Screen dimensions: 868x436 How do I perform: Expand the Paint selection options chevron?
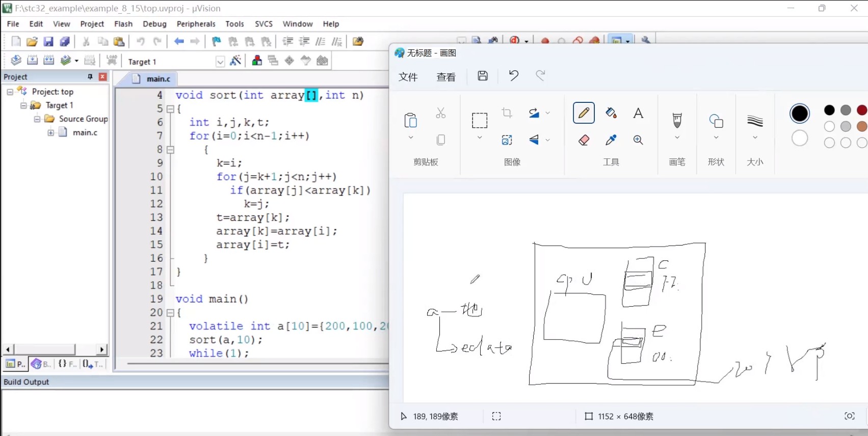pyautogui.click(x=480, y=138)
